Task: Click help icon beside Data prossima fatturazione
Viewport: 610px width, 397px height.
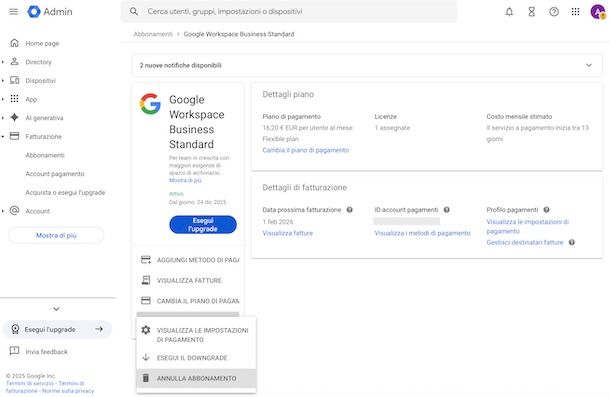Action: pyautogui.click(x=350, y=210)
